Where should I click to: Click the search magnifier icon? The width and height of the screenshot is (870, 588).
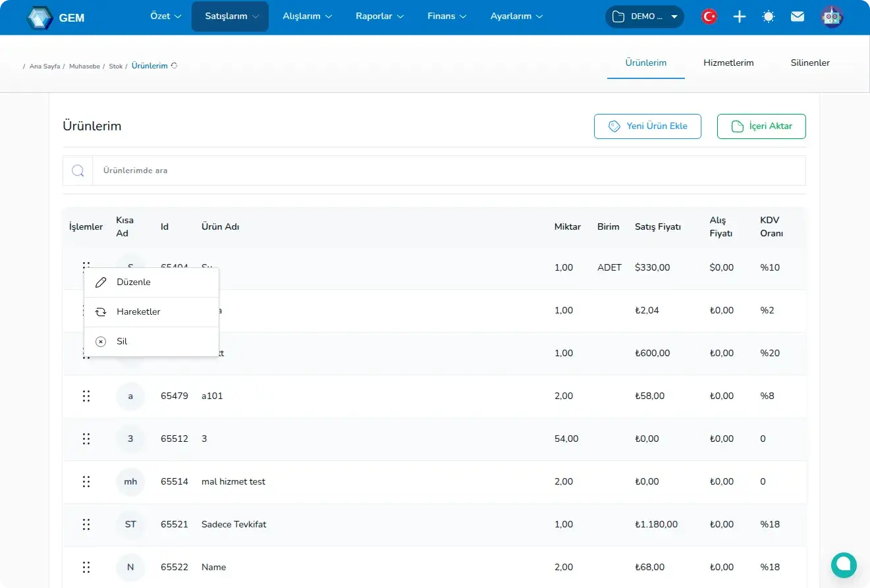click(78, 171)
